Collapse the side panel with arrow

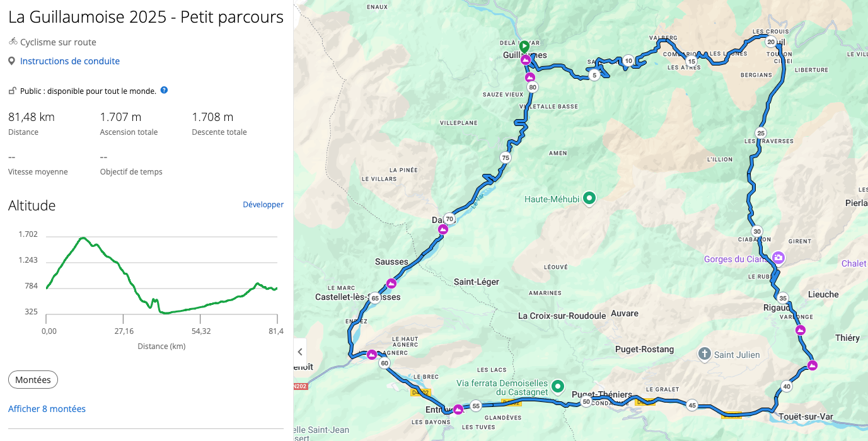click(x=300, y=352)
